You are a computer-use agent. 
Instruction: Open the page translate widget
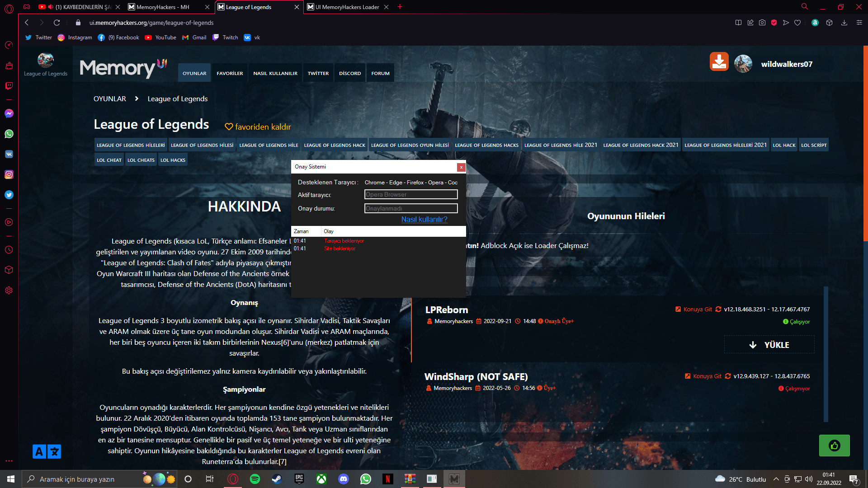click(47, 451)
